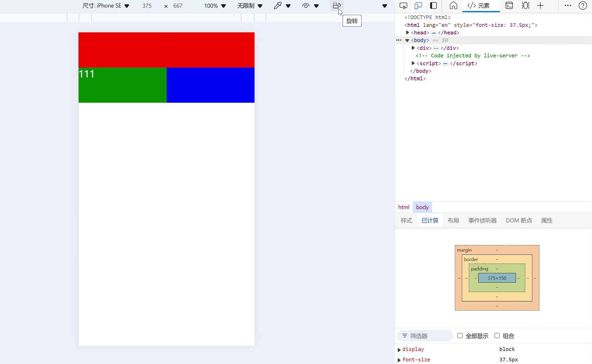The width and height of the screenshot is (592, 364).
Task: Open the Console panel icon
Action: [509, 5]
